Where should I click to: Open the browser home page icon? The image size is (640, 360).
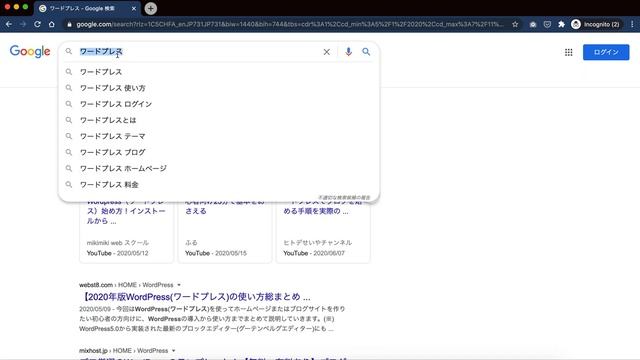pyautogui.click(x=51, y=24)
